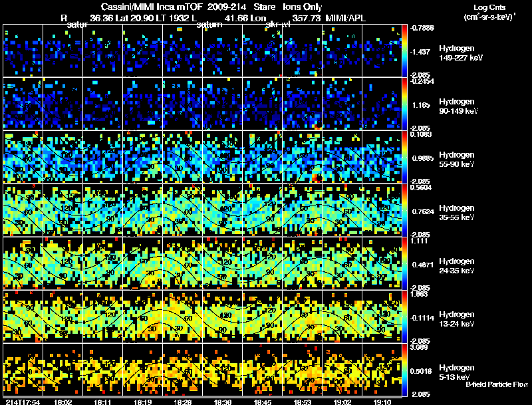Select the 1.863 scale maximum value
532x405 pixels.
click(420, 294)
